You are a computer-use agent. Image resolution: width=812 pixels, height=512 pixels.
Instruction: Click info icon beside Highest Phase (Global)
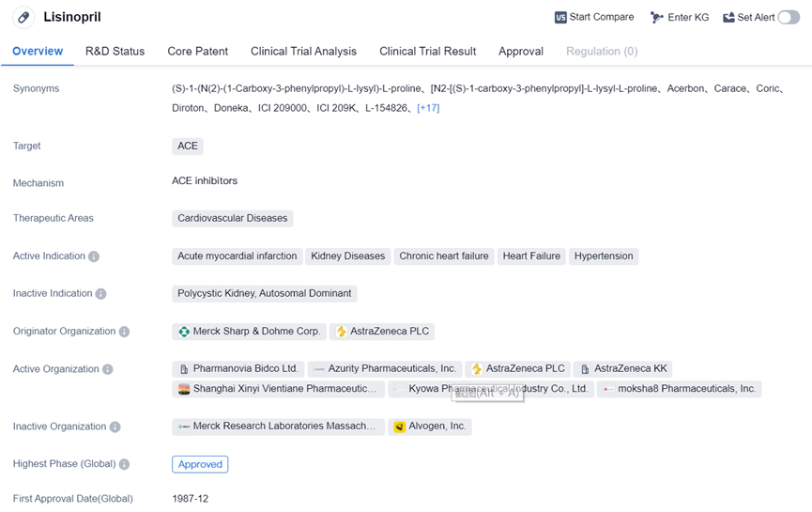point(124,464)
